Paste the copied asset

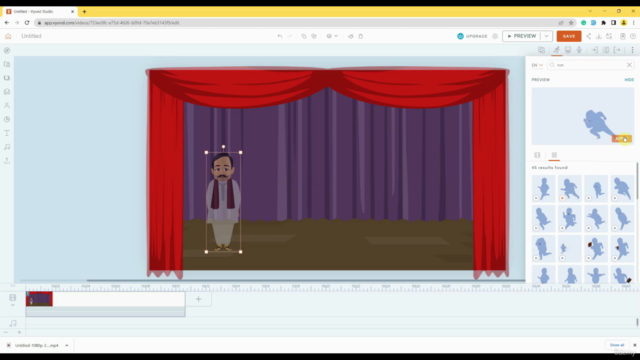coord(314,36)
